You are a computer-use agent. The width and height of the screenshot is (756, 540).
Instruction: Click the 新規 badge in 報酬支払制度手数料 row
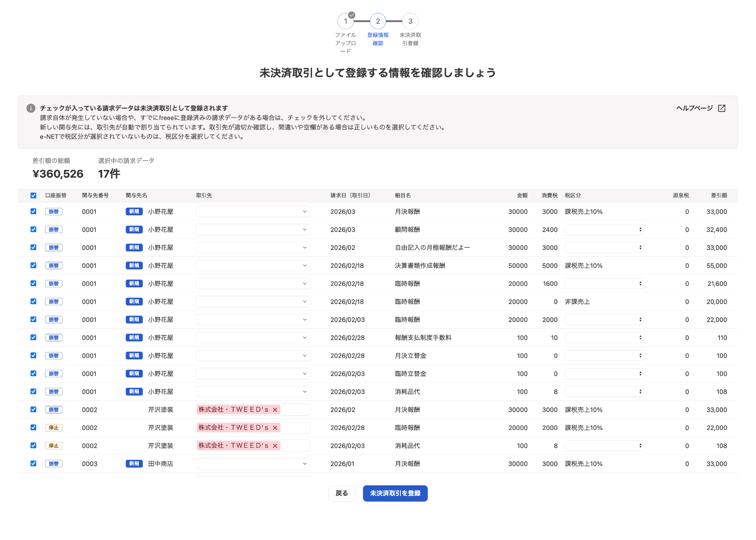click(134, 338)
